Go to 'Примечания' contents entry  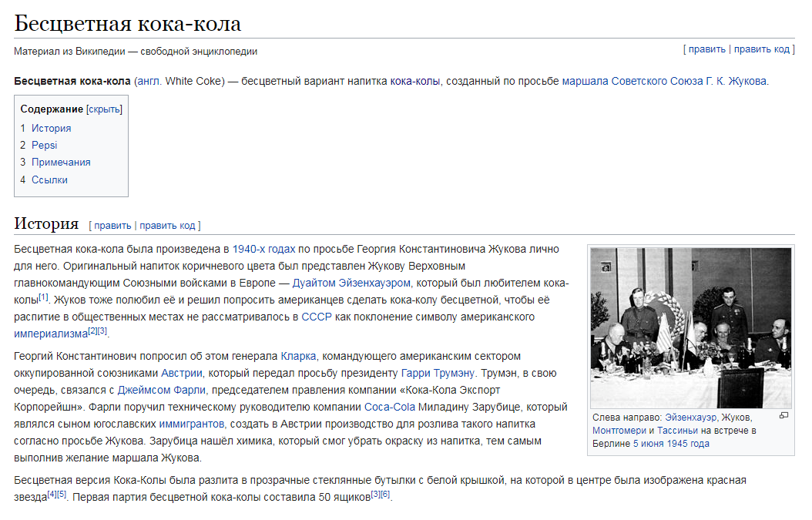coord(61,163)
